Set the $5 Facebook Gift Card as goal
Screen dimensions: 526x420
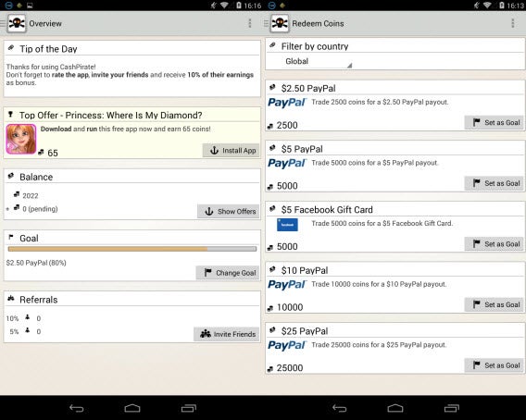point(494,244)
